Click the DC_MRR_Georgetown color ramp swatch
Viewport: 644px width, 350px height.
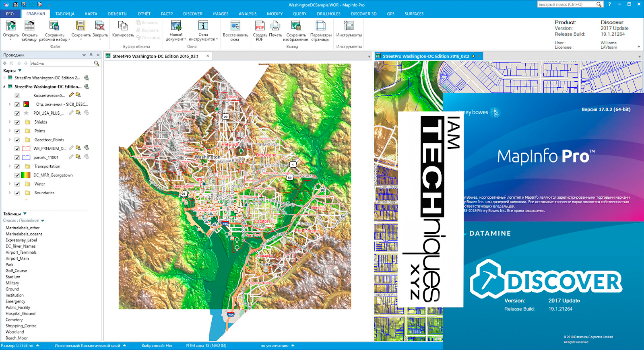coord(26,175)
